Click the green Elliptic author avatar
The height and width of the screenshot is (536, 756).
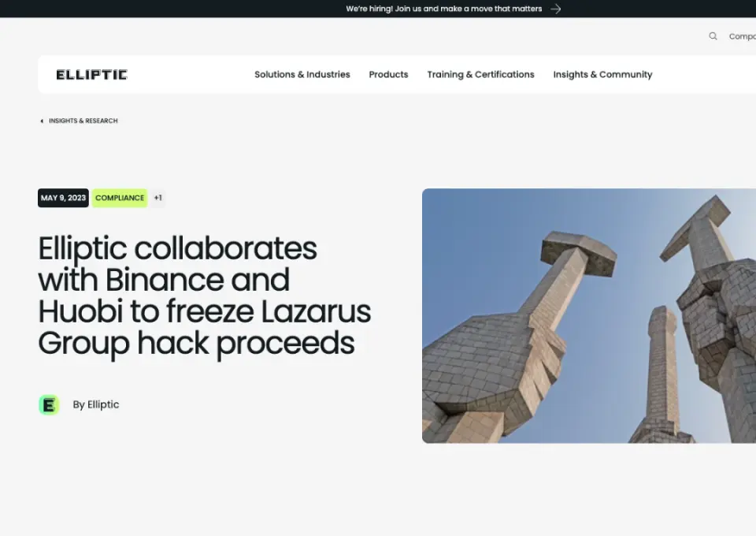49,405
